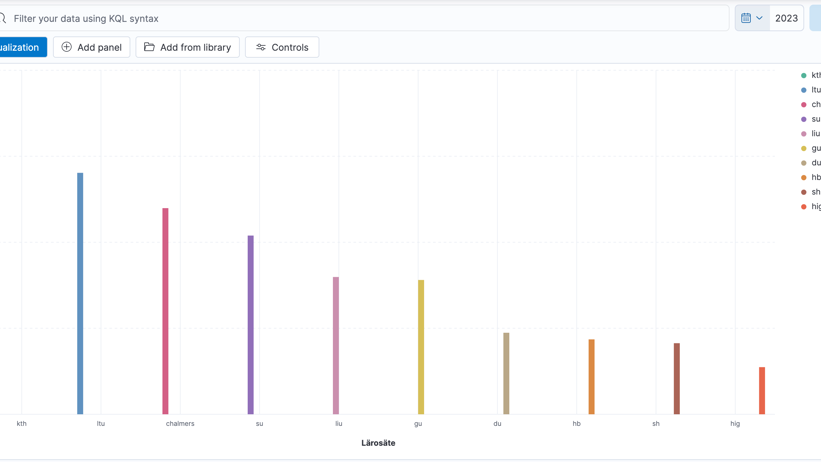Viewport: 821px width, 462px height.
Task: Open Add from library dialog
Action: 187,47
